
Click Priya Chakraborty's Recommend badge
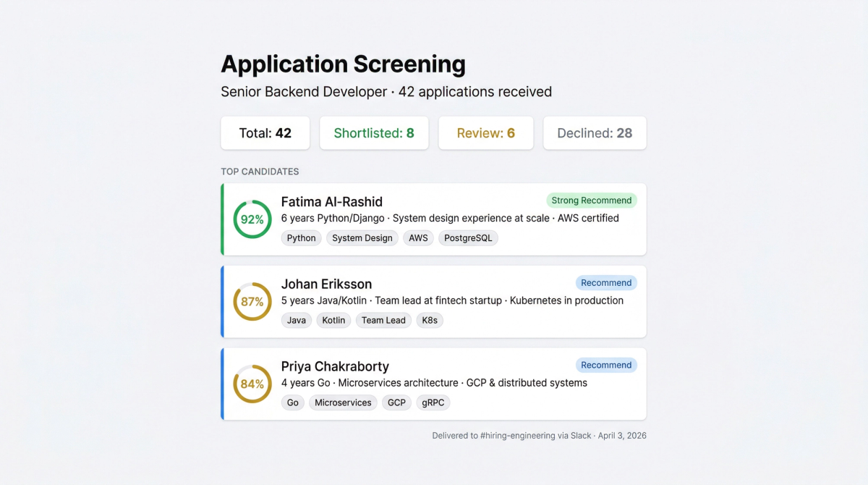click(x=606, y=366)
